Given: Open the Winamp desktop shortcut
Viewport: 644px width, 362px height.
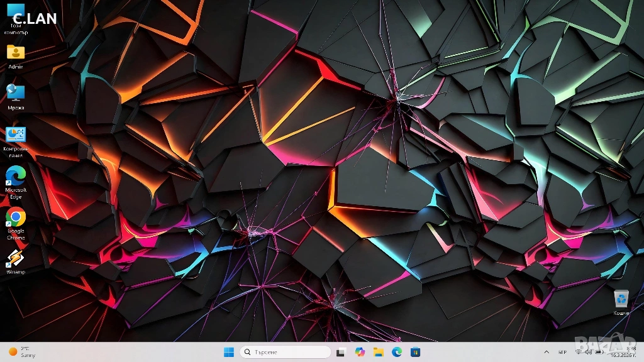Looking at the screenshot, I should click(15, 260).
